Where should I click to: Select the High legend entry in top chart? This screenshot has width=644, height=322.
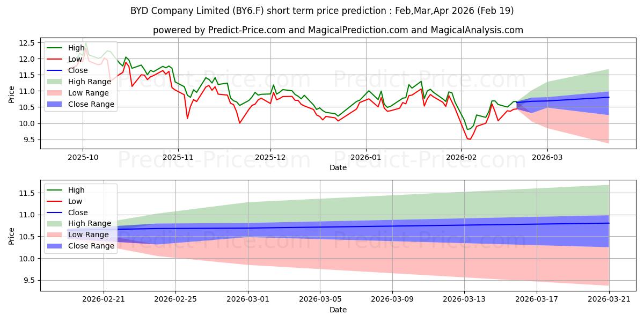click(x=76, y=48)
